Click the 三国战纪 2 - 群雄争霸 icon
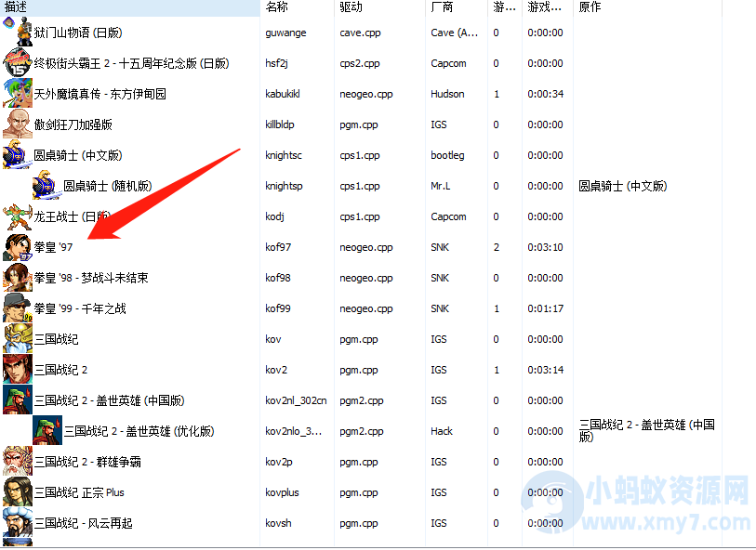Screen dimensions: 756x550 [18, 462]
